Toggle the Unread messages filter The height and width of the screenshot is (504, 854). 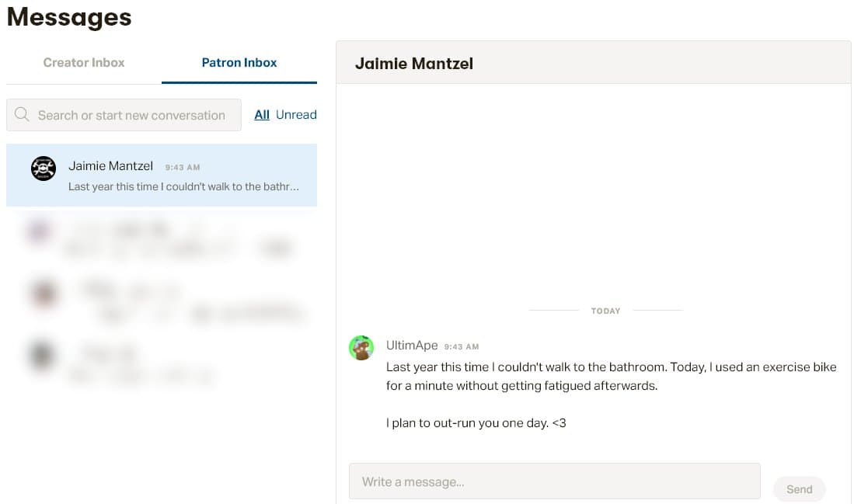tap(295, 114)
